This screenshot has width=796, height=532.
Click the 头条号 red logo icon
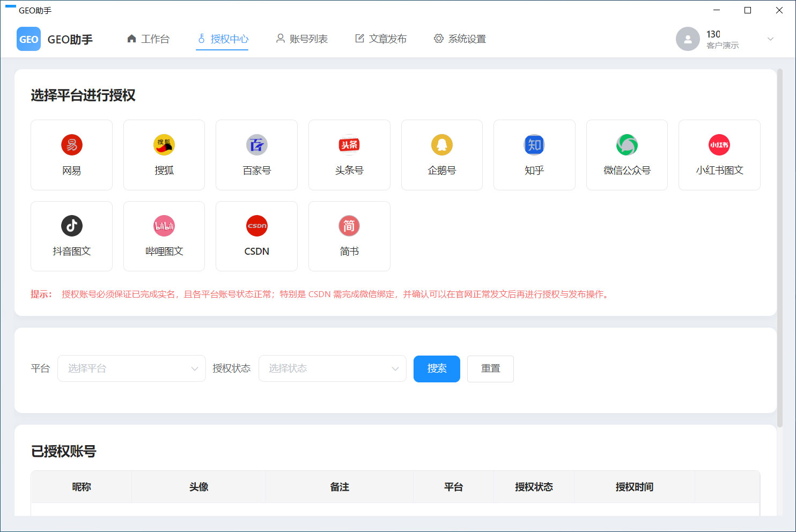pyautogui.click(x=349, y=145)
